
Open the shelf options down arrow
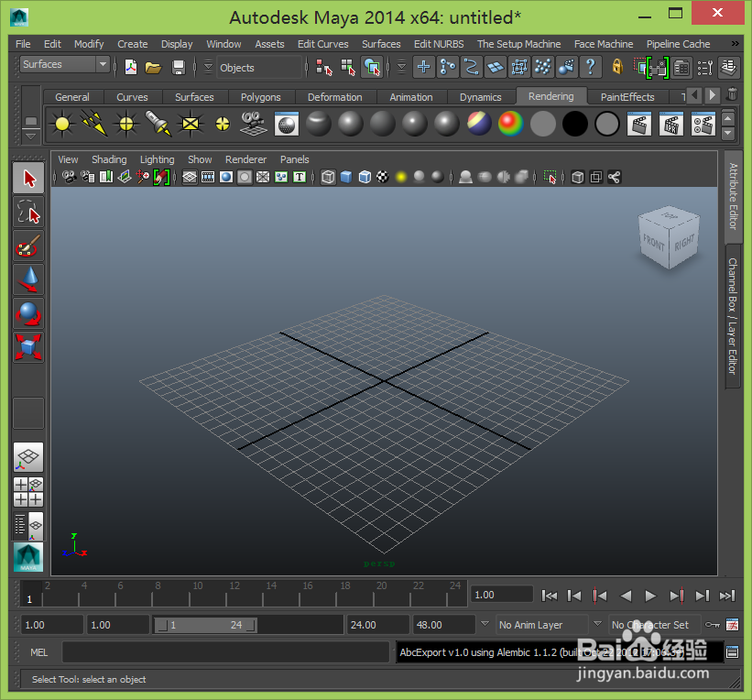click(31, 137)
